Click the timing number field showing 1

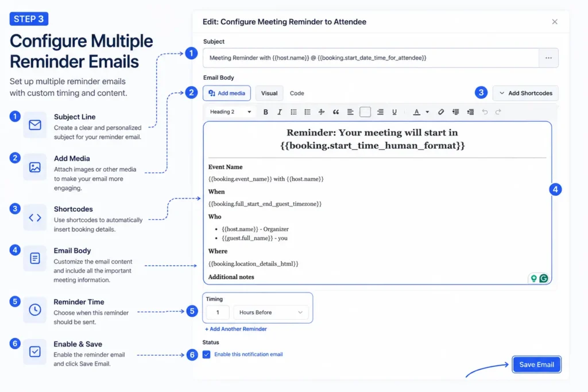click(x=218, y=312)
